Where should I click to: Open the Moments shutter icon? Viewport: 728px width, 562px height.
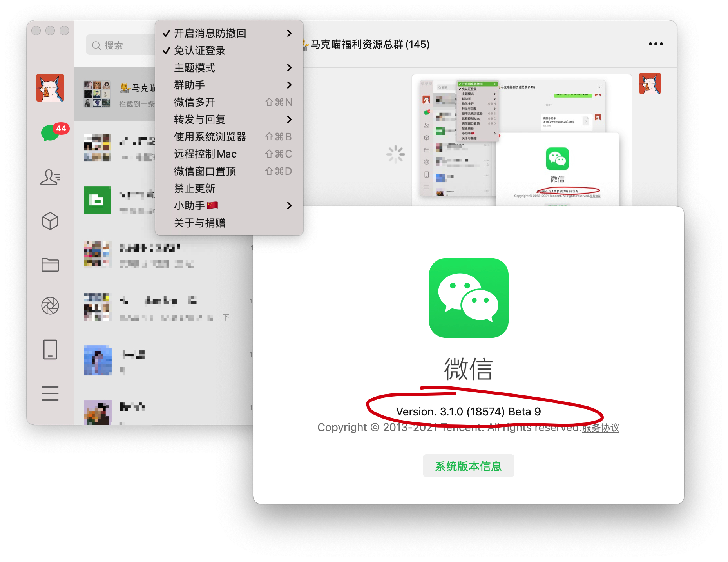click(x=50, y=306)
